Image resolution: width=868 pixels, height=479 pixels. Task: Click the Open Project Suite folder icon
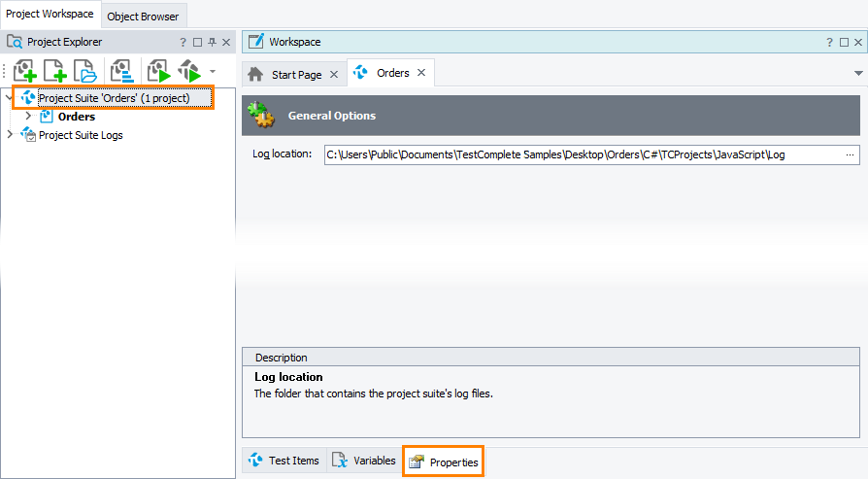coord(85,71)
